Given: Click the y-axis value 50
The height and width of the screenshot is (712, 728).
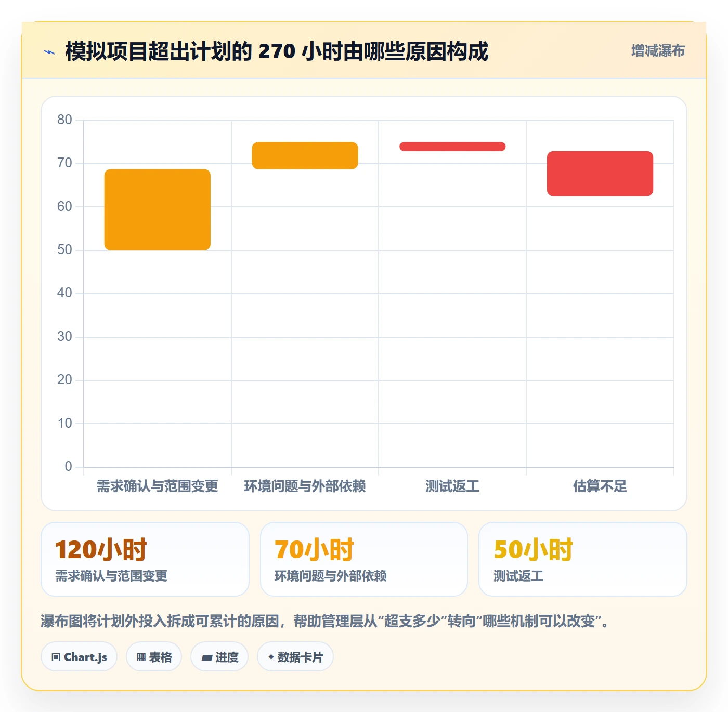Looking at the screenshot, I should 64,250.
